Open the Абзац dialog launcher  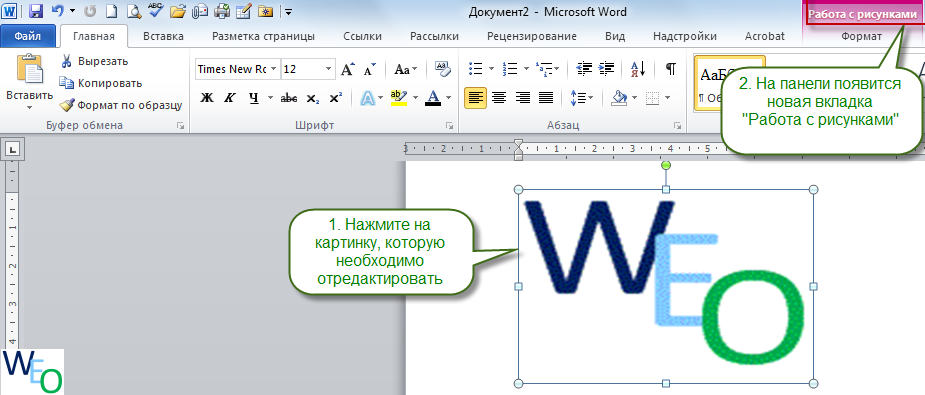[x=677, y=126]
